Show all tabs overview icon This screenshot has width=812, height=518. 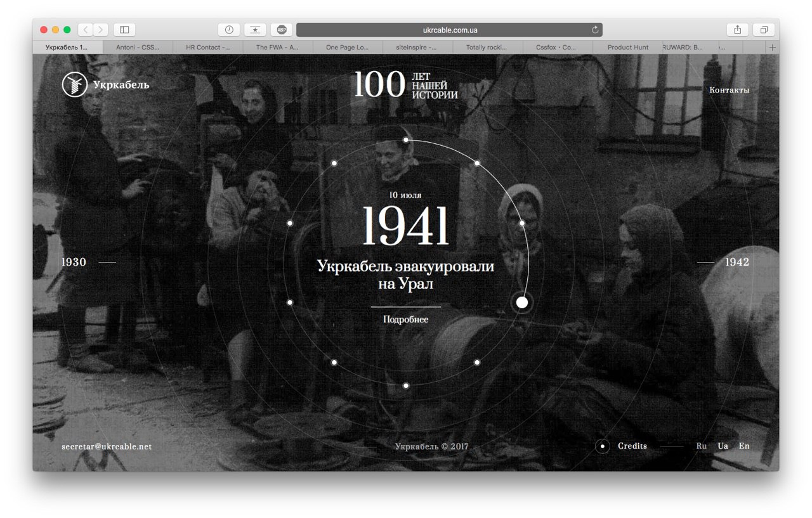click(764, 30)
